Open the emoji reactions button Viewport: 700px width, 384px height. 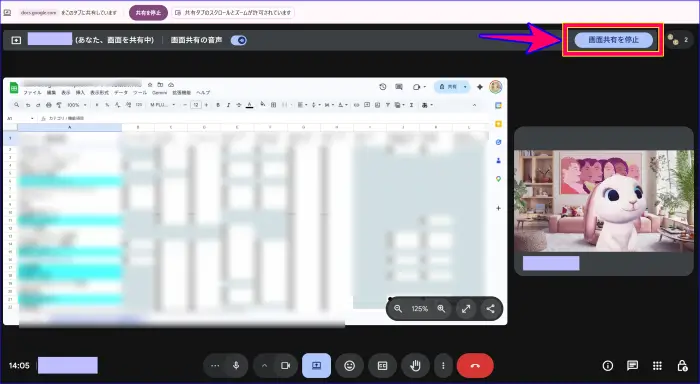click(x=350, y=366)
